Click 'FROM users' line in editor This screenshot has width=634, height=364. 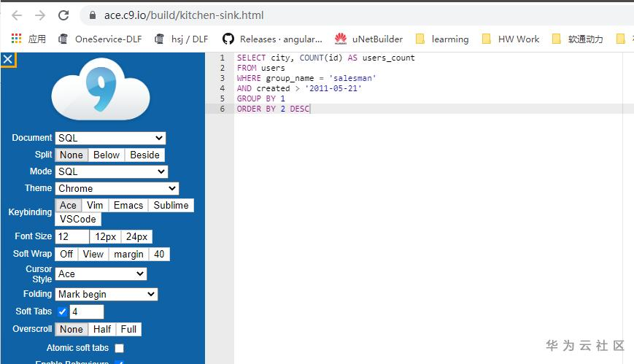click(x=260, y=68)
